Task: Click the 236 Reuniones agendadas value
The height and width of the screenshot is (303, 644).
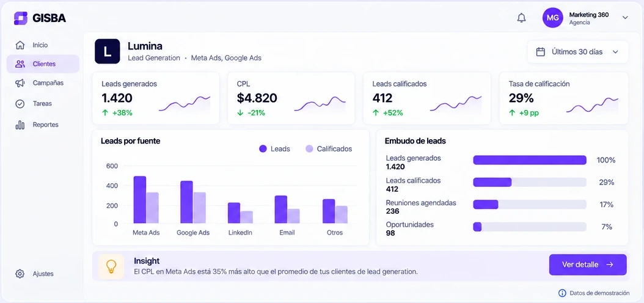Action: [x=393, y=211]
